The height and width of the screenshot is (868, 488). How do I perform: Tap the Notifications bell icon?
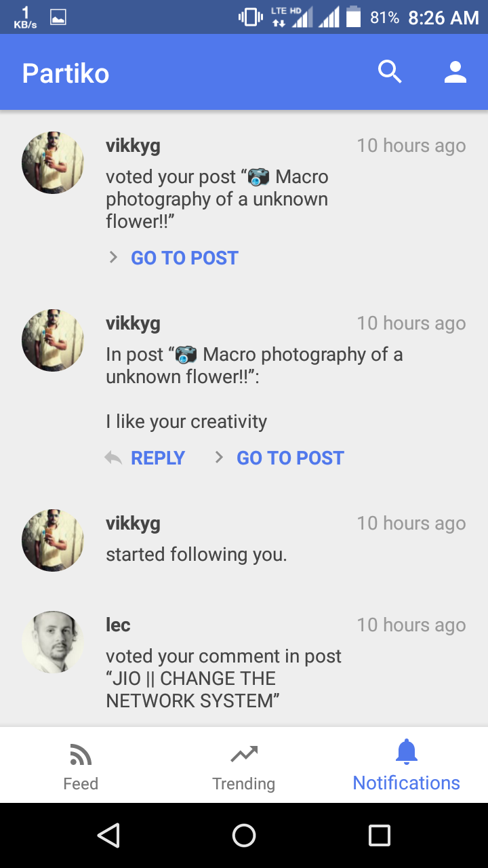point(407,751)
